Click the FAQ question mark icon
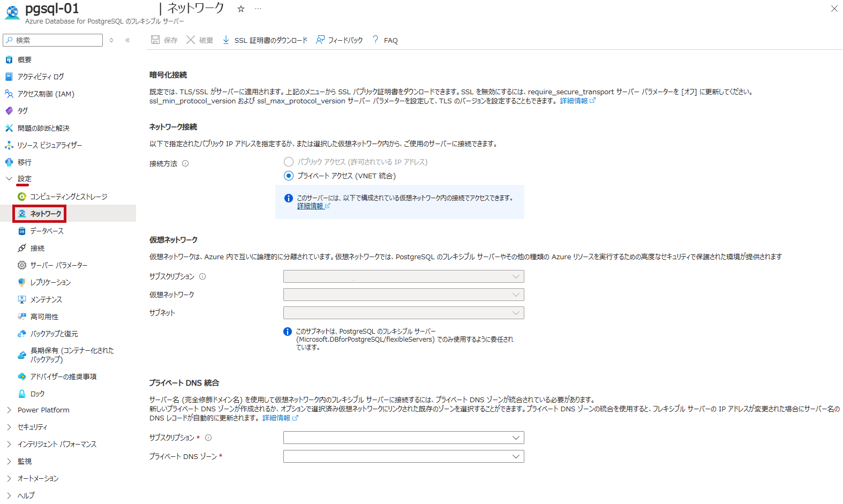Viewport: 843px width, 504px height. point(375,40)
